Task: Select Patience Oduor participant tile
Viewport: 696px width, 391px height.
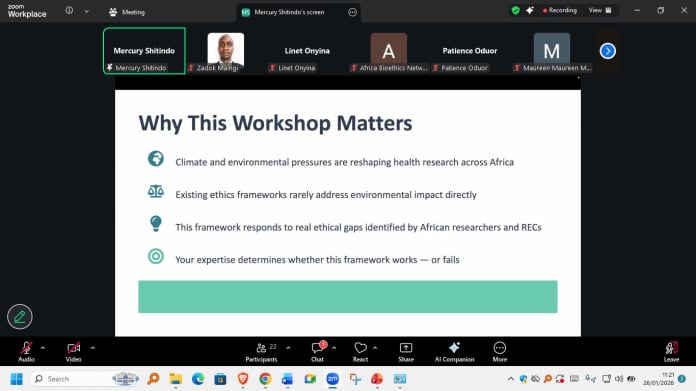Action: [470, 51]
